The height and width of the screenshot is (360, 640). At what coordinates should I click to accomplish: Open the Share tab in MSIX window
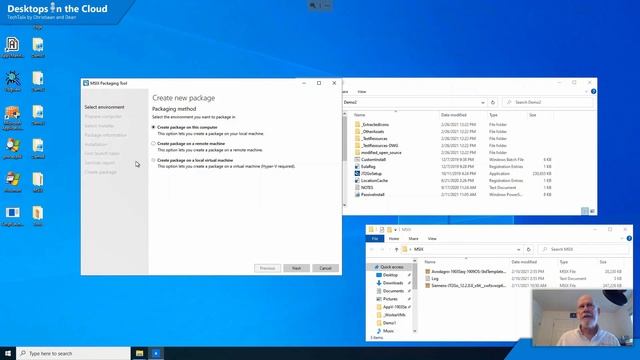pyautogui.click(x=413, y=238)
